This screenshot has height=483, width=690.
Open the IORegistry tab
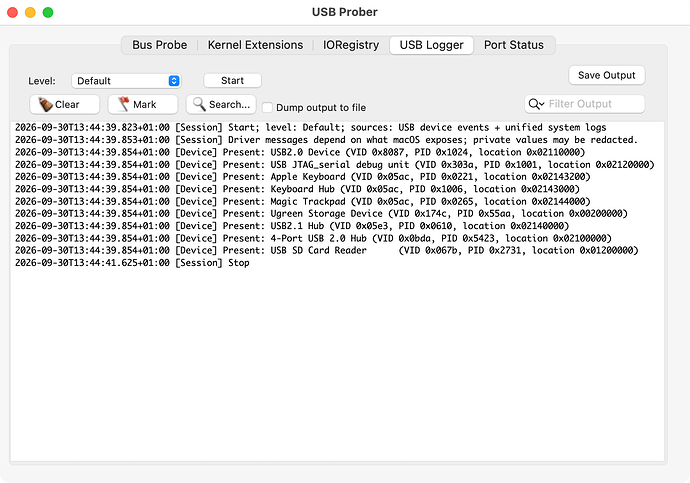coord(351,45)
